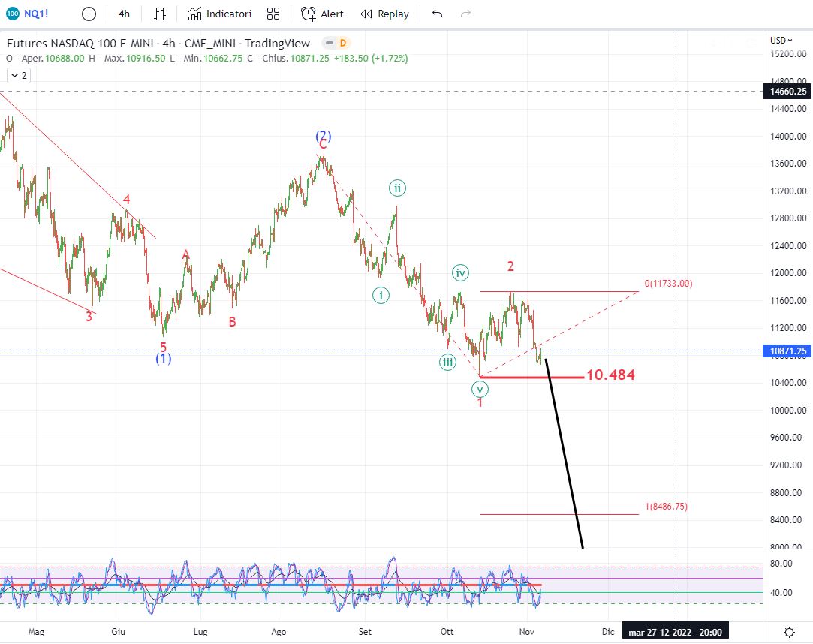
Task: Select the blue (1) wave label
Action: click(164, 358)
